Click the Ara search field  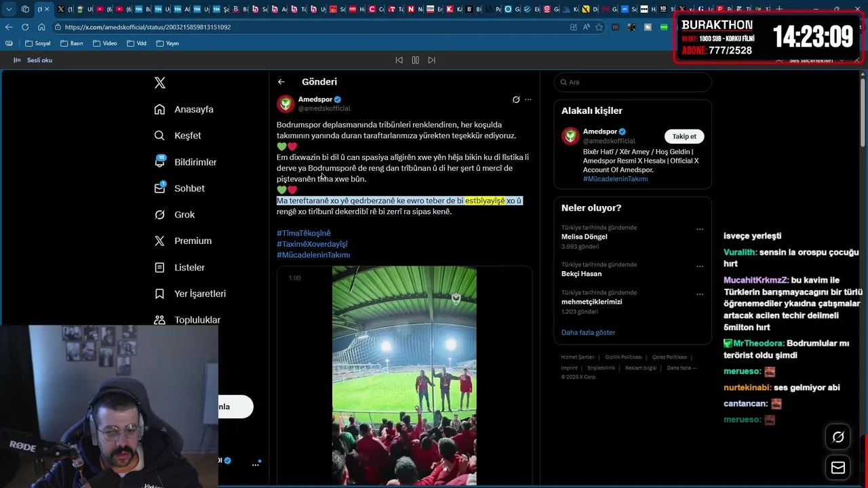click(x=633, y=82)
